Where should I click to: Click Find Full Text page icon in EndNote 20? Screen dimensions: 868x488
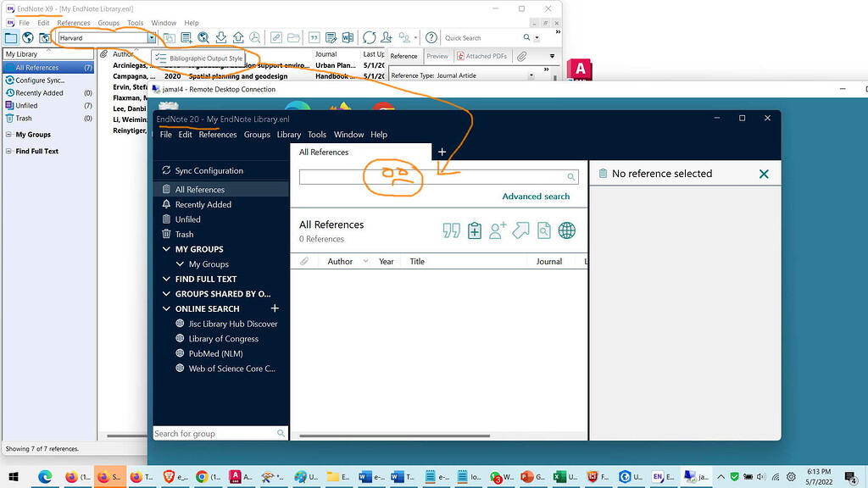(544, 230)
